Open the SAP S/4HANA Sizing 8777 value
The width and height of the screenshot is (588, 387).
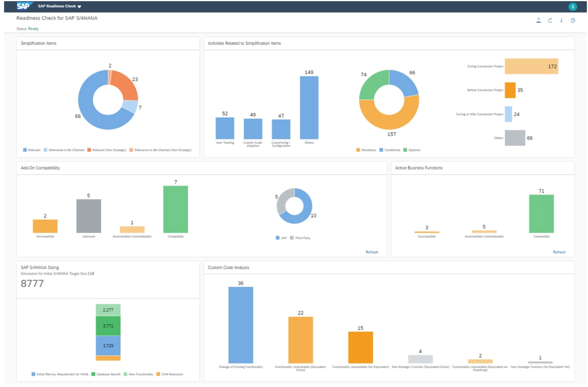(32, 283)
